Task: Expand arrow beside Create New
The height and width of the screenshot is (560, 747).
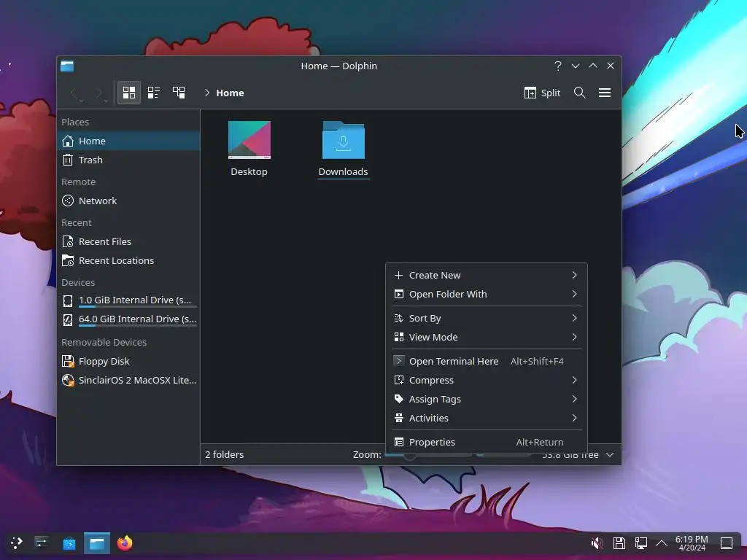Action: click(x=575, y=275)
